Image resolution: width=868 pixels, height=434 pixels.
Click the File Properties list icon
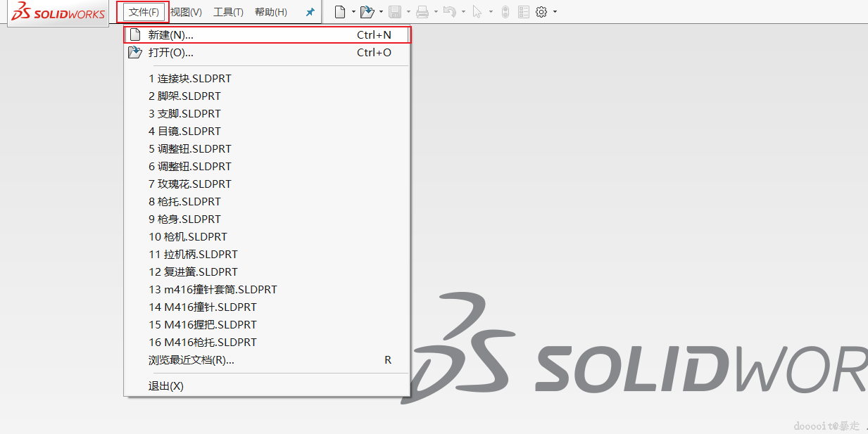523,12
